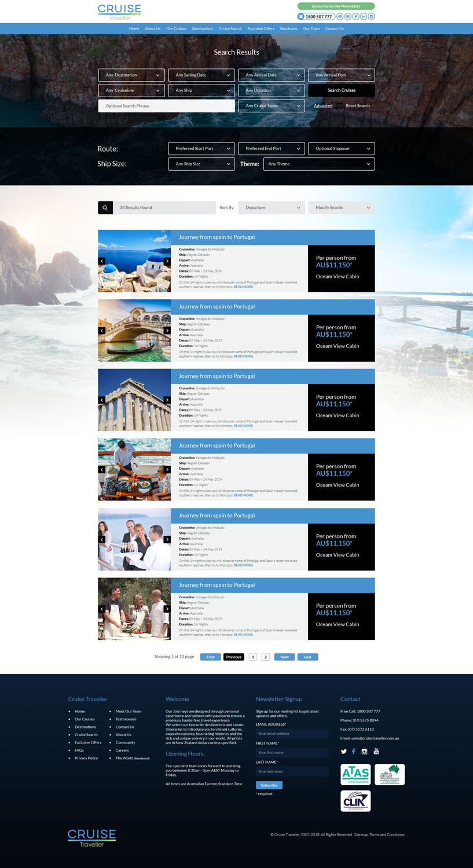Open Our Team in the top navigation
473x868 pixels.
[x=311, y=28]
